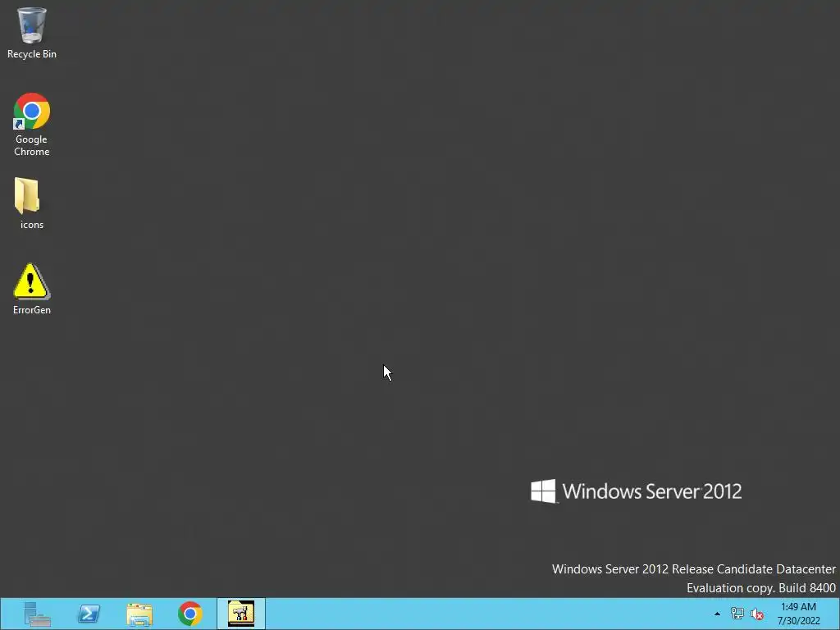Select the Google Chrome desktop shortcut

click(x=32, y=125)
